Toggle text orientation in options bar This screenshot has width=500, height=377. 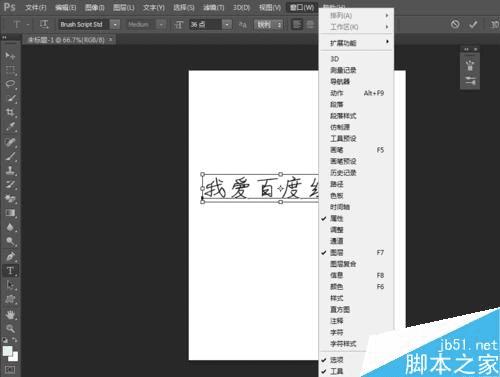click(x=44, y=24)
